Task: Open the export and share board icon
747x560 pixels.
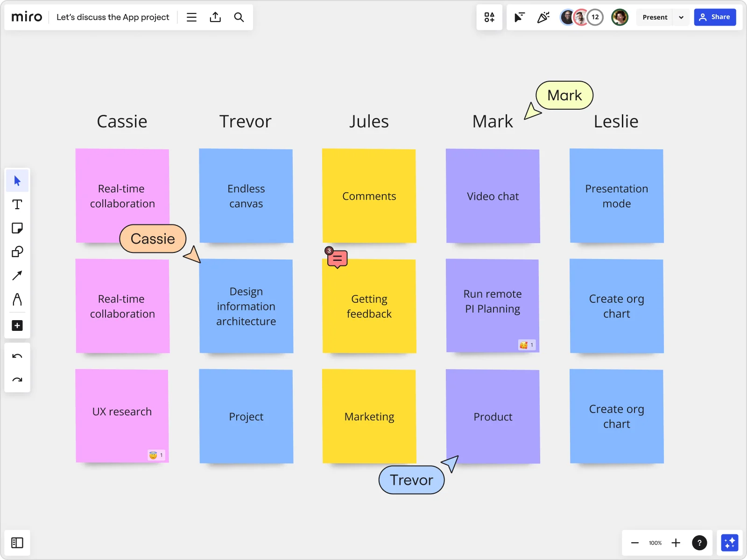Action: tap(215, 17)
